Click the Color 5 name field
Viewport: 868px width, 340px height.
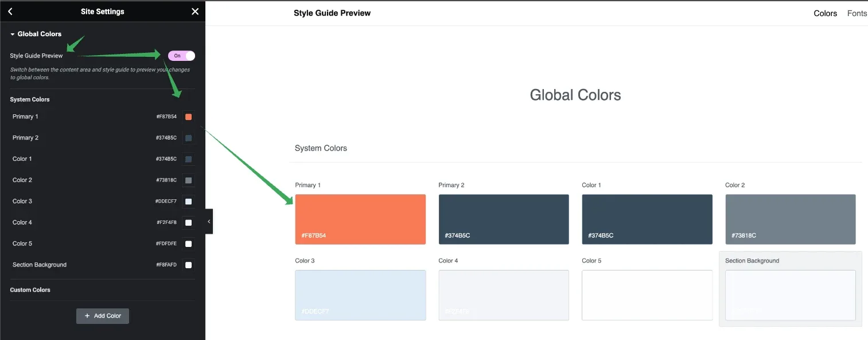pos(22,244)
